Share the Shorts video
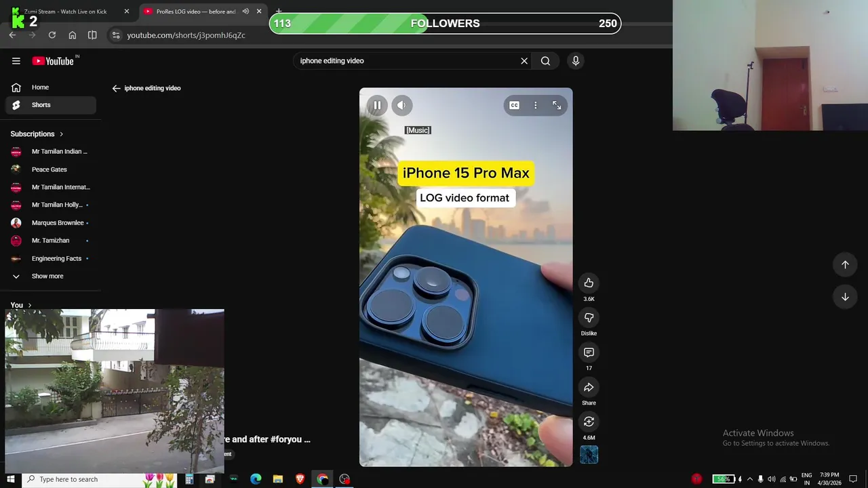Screen dimensions: 868x488 click(x=589, y=387)
